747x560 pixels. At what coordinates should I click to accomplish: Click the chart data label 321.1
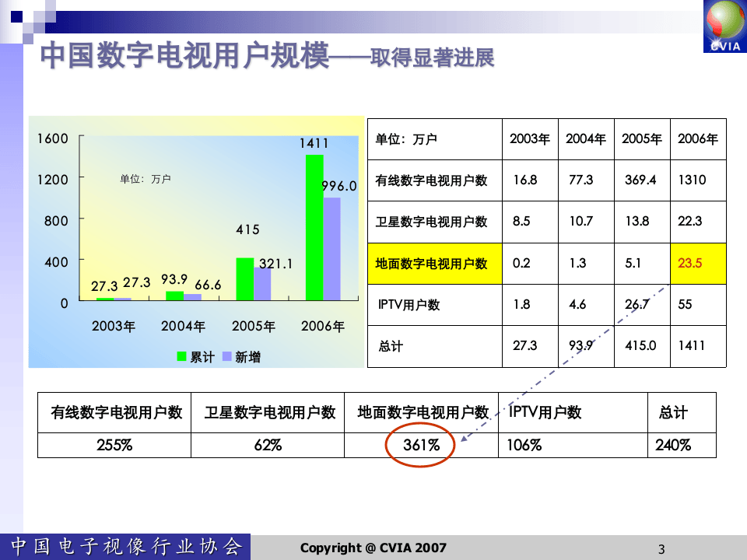(x=275, y=264)
